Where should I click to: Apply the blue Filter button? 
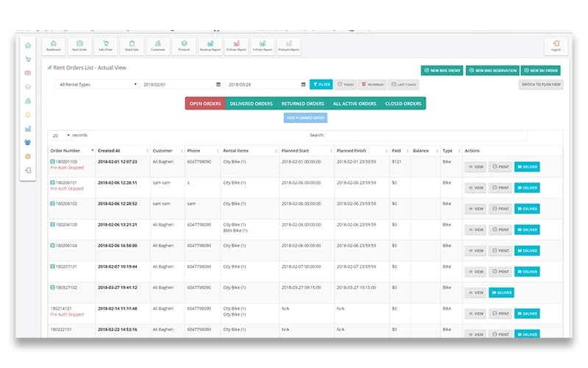[321, 85]
